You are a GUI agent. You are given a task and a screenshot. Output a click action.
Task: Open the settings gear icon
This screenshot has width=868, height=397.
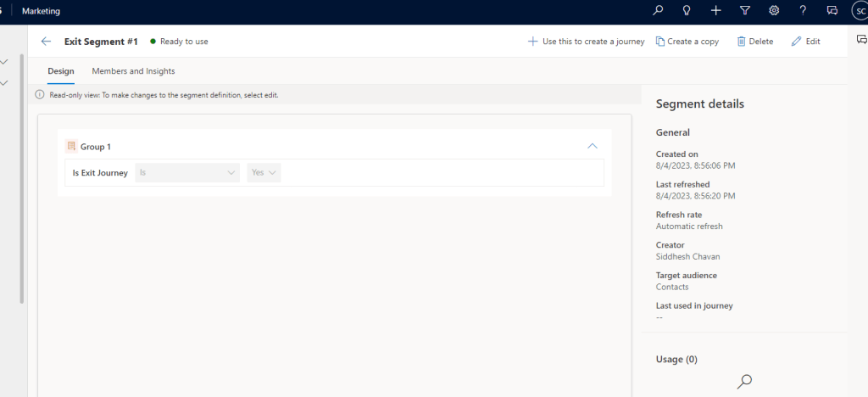click(x=774, y=11)
